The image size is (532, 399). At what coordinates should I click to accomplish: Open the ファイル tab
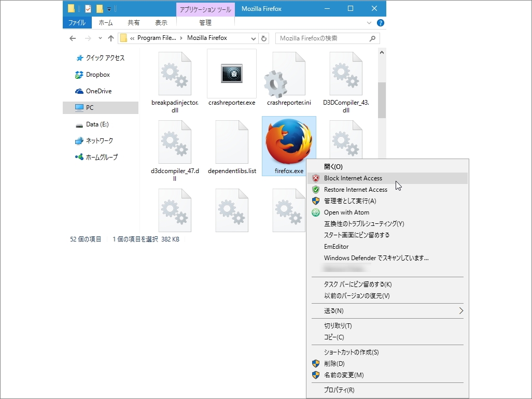pyautogui.click(x=77, y=23)
